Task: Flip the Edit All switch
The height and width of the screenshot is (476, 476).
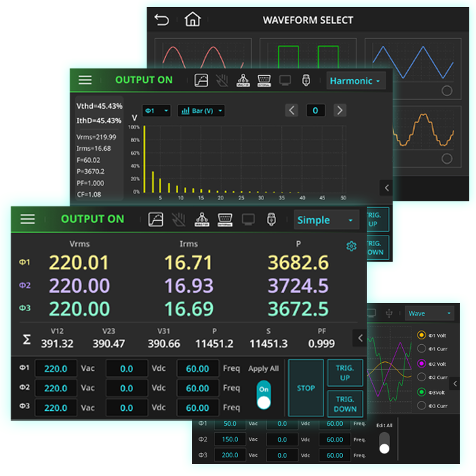Action: 384,442
